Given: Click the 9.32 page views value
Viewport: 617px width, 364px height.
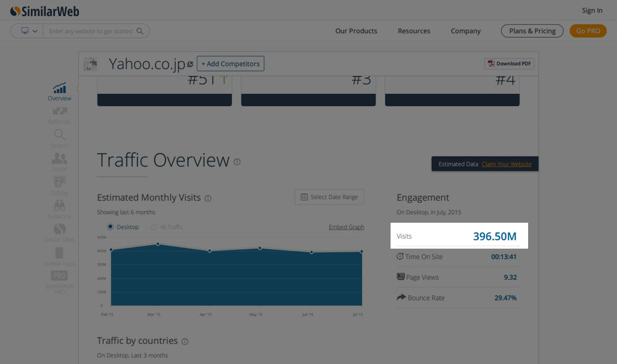Looking at the screenshot, I should click(510, 278).
